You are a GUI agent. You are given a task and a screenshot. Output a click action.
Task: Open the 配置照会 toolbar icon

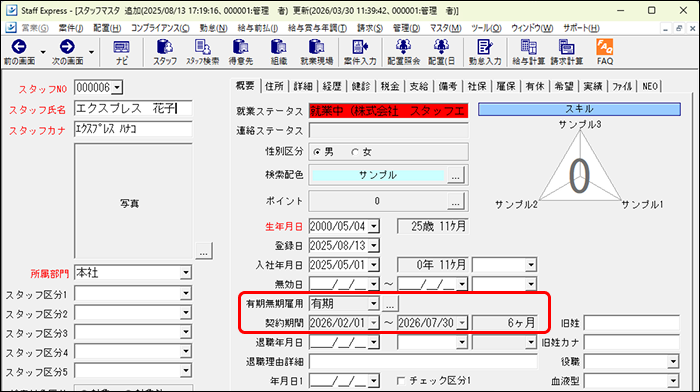(403, 47)
